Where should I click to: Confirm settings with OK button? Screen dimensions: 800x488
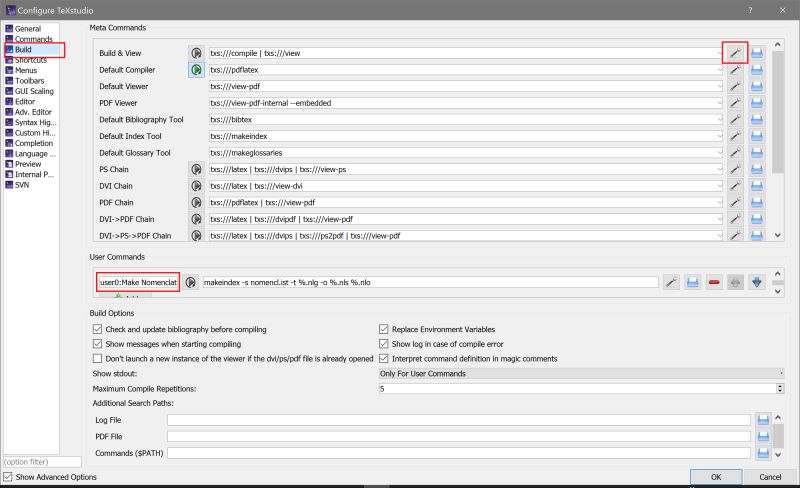coord(716,477)
